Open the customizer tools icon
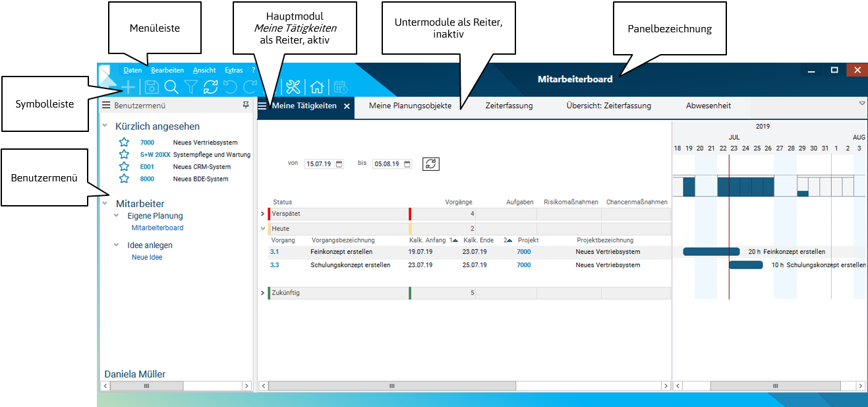Viewport: 868px width, 407px height. (294, 86)
